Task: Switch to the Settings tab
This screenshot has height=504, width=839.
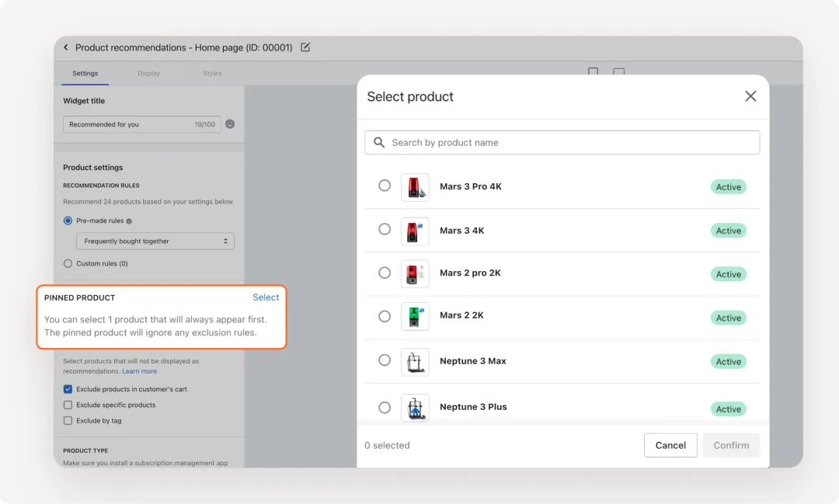Action: (x=85, y=73)
